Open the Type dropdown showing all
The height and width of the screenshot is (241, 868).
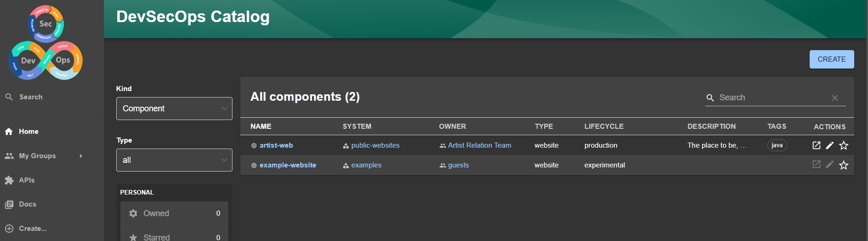coord(174,160)
